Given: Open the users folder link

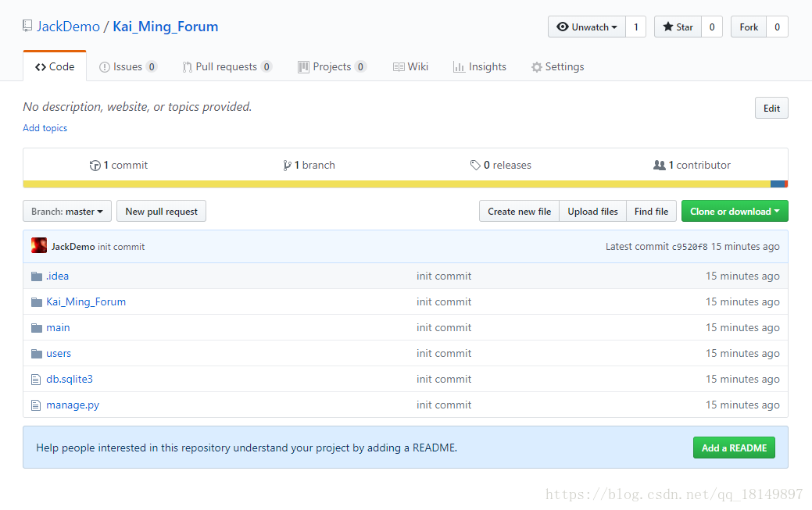Looking at the screenshot, I should (59, 354).
